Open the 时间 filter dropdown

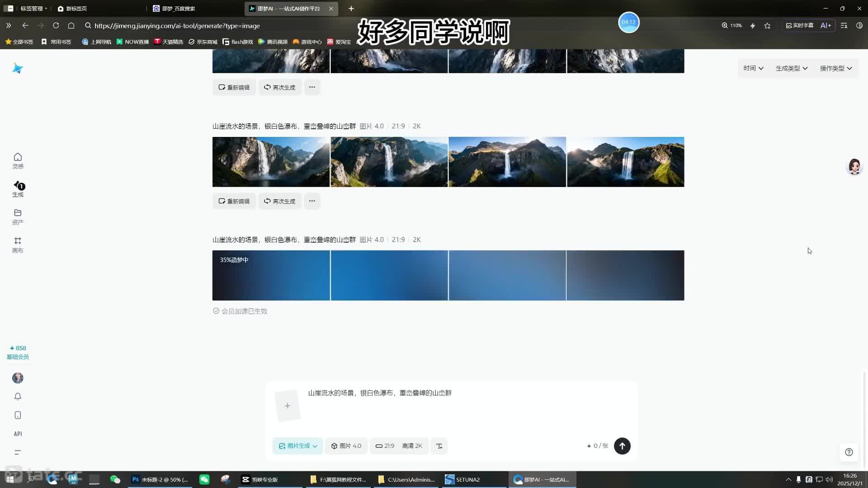click(x=752, y=68)
